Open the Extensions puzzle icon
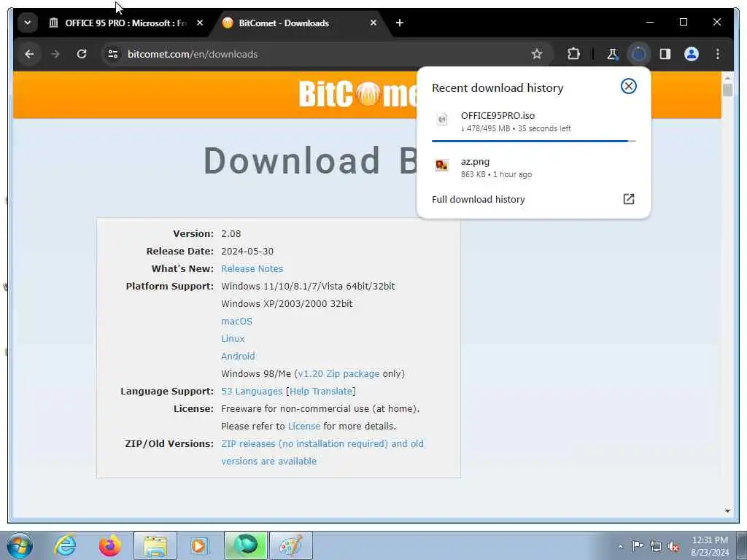Viewport: 747px width, 560px height. click(x=573, y=54)
